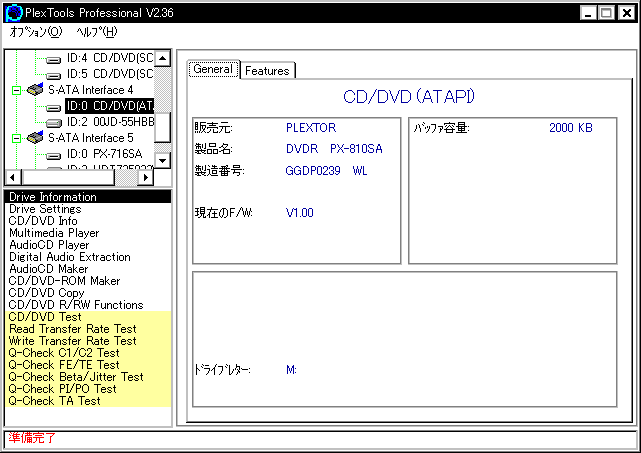Switch to the General tab

(x=213, y=69)
